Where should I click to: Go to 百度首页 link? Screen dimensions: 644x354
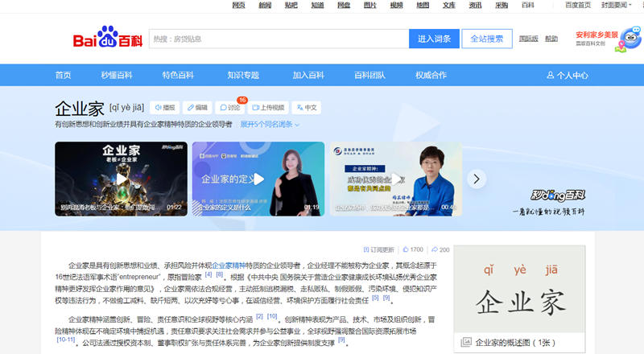pyautogui.click(x=578, y=5)
